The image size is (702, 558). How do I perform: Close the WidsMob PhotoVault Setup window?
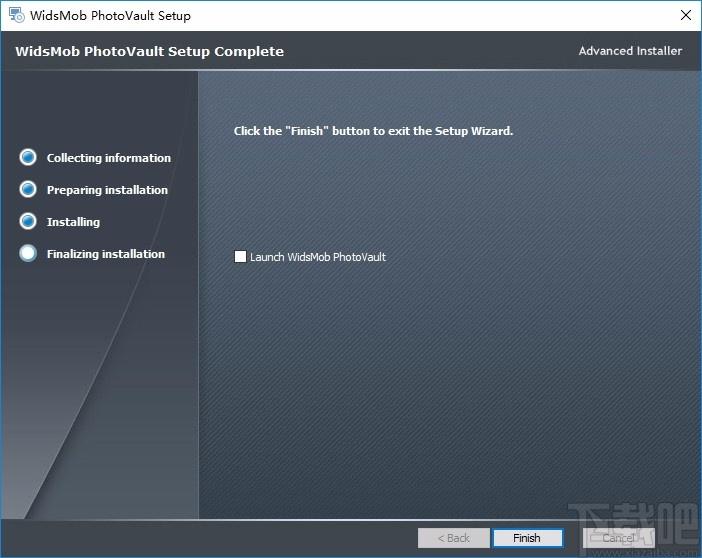685,15
